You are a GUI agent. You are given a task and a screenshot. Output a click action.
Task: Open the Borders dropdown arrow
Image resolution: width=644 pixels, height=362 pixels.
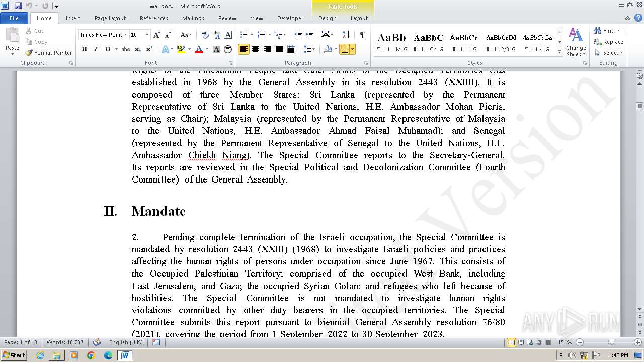tap(352, 49)
